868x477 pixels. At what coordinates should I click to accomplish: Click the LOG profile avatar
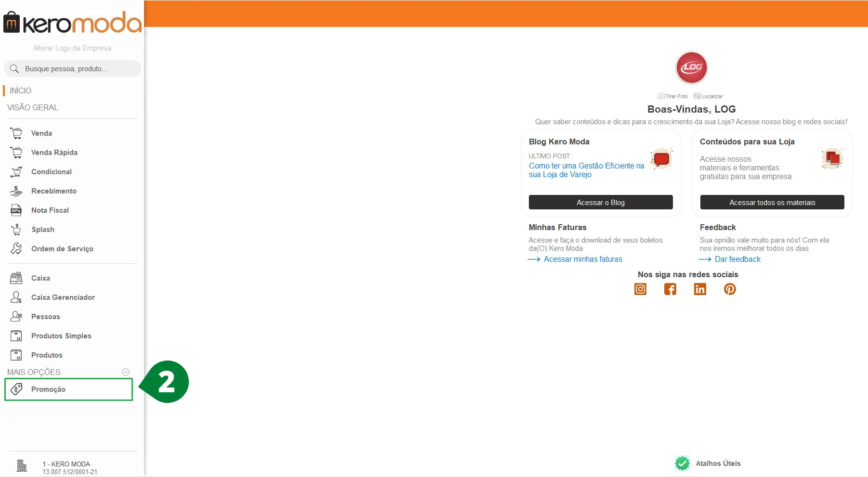691,67
